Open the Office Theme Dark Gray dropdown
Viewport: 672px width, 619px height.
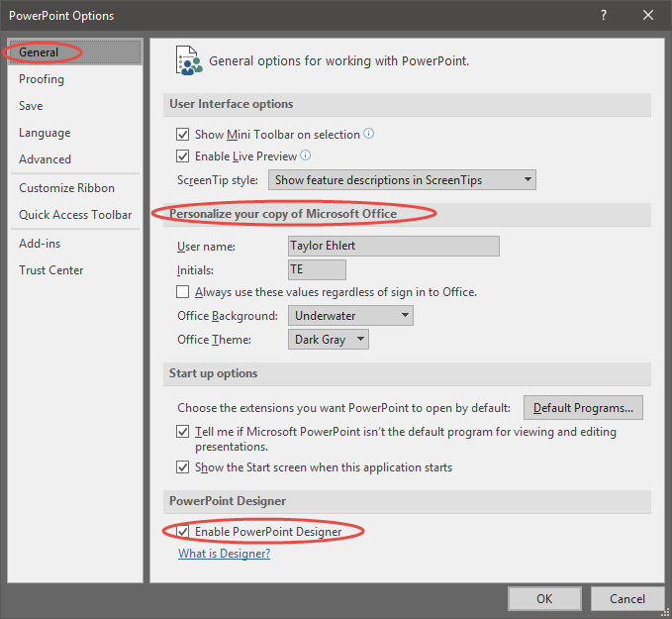pos(329,340)
